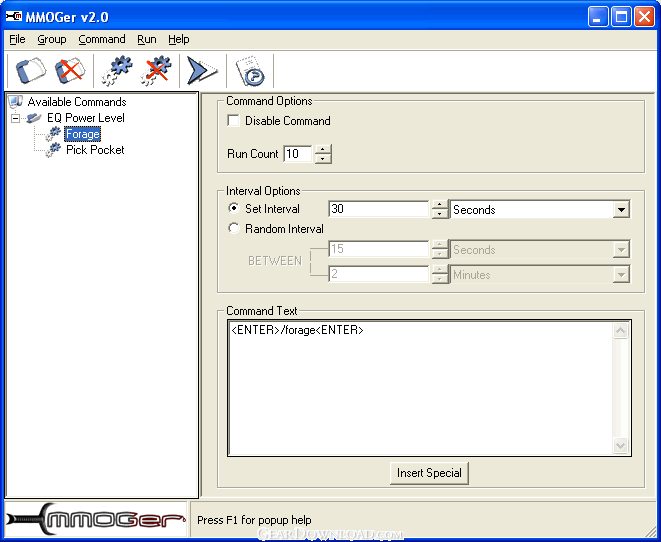
Task: Select the EQ Power Level group
Action: pos(86,118)
